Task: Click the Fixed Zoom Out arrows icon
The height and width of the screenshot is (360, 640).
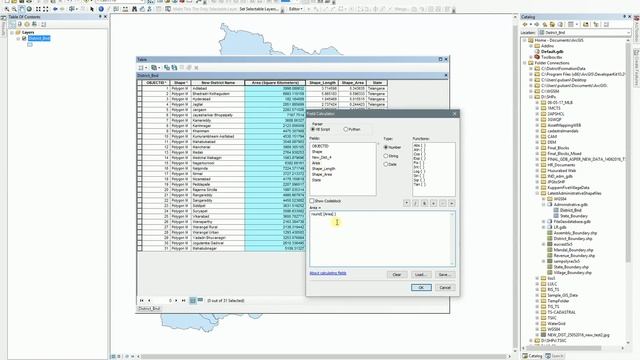Action: (45, 9)
